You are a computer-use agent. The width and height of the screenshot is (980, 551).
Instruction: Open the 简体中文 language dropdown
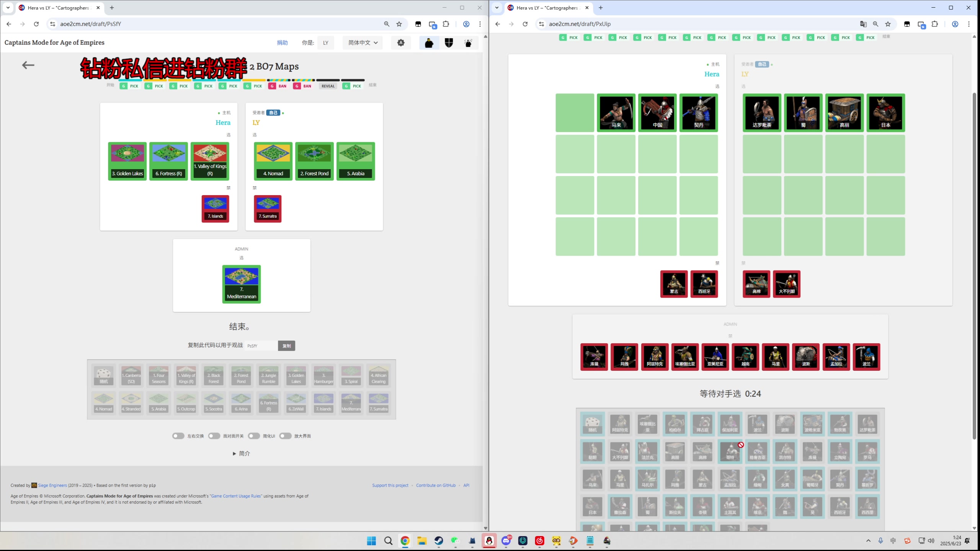tap(363, 42)
